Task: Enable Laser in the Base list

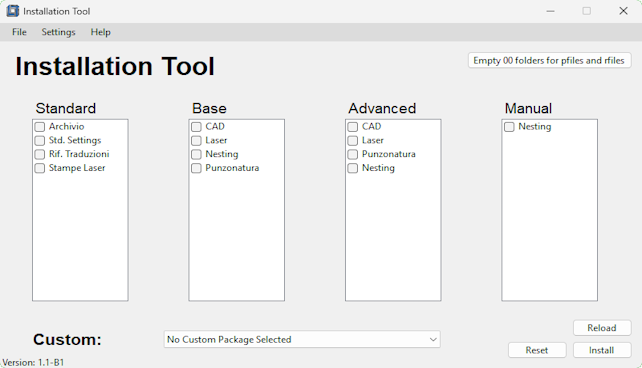Action: [x=196, y=141]
